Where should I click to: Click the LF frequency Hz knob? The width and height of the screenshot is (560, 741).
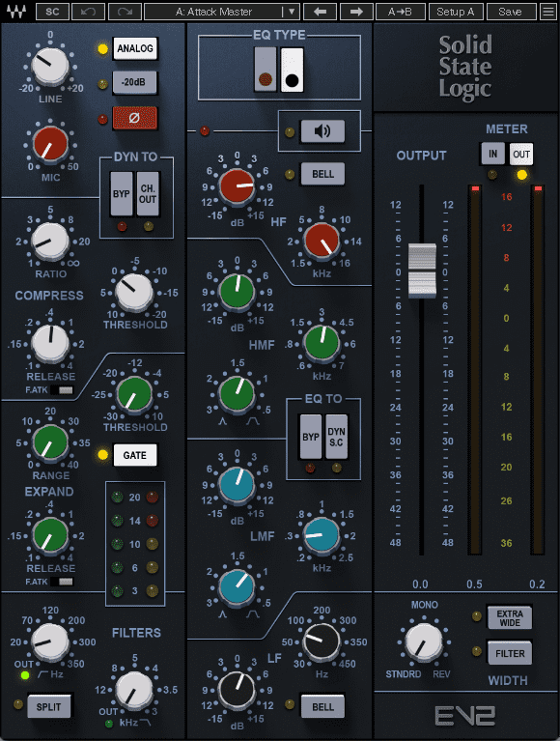(x=322, y=641)
